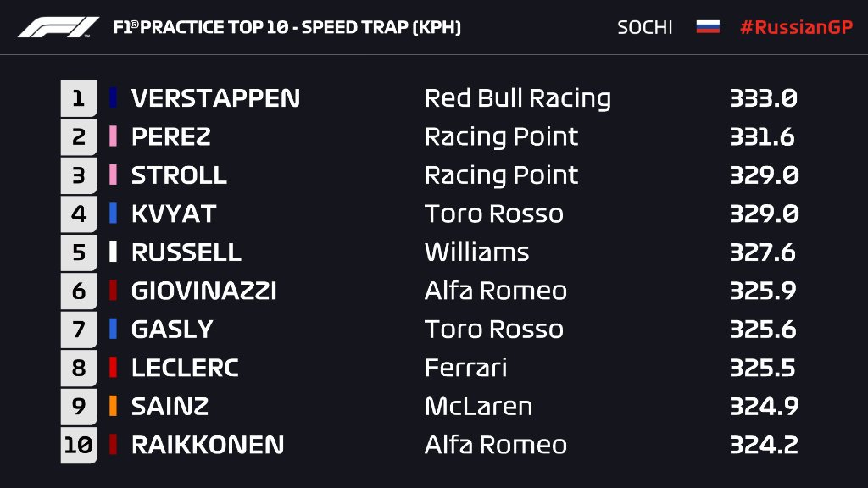Click the 333.0 speed value
The height and width of the screenshot is (488, 868).
click(764, 98)
